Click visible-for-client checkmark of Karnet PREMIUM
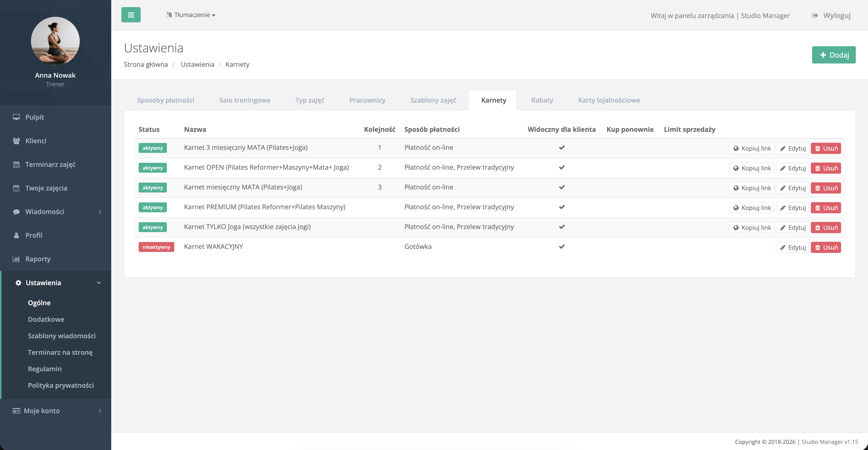The width and height of the screenshot is (868, 450). click(x=562, y=207)
